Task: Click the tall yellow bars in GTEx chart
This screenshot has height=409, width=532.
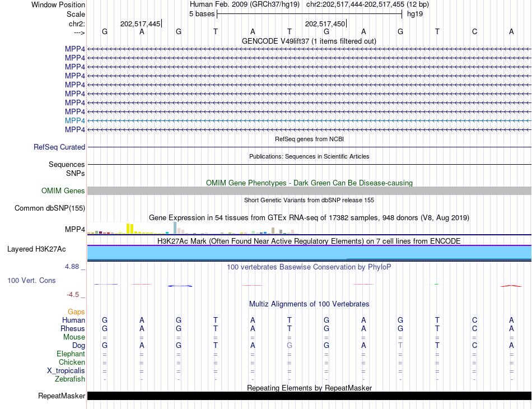Action: [130, 229]
